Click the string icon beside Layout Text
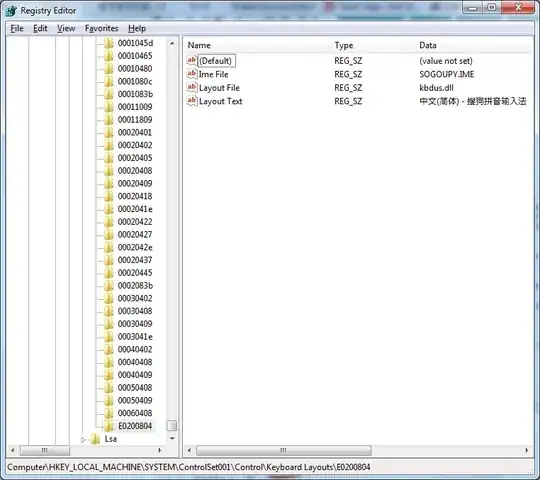540x480 pixels. 192,101
